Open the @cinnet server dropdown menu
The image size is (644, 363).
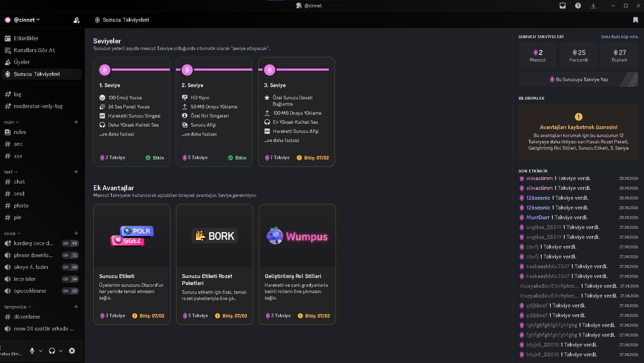[x=27, y=20]
